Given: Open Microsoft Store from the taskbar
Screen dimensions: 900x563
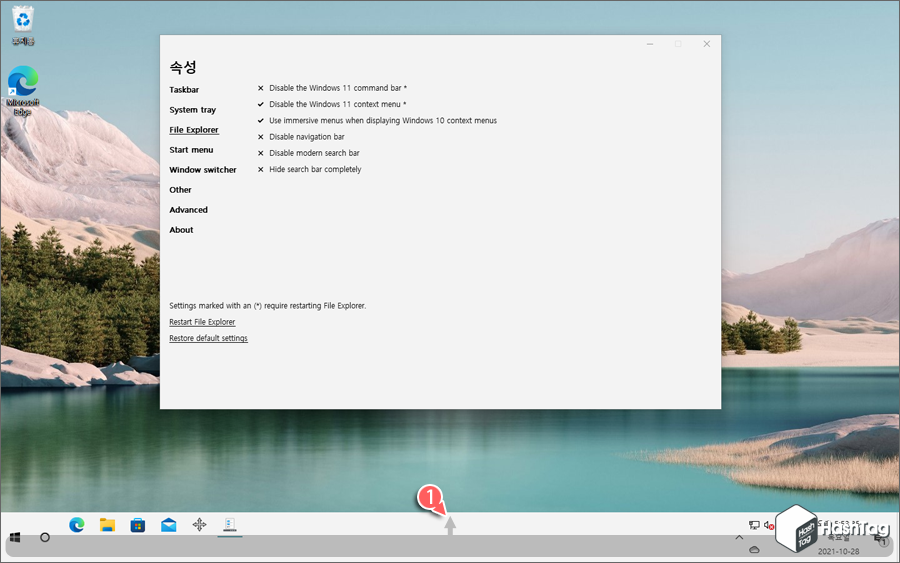Looking at the screenshot, I should click(138, 525).
